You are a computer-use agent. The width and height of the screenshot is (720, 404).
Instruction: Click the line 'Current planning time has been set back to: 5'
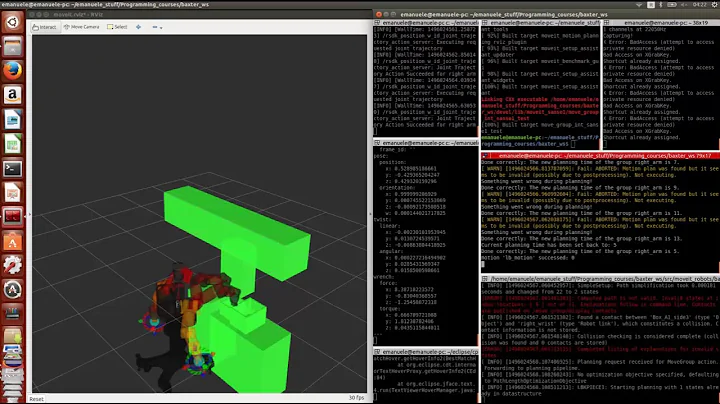pos(549,245)
